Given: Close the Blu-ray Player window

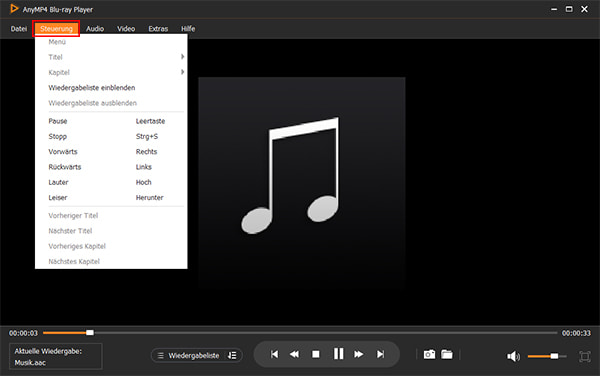Looking at the screenshot, I should coord(584,9).
